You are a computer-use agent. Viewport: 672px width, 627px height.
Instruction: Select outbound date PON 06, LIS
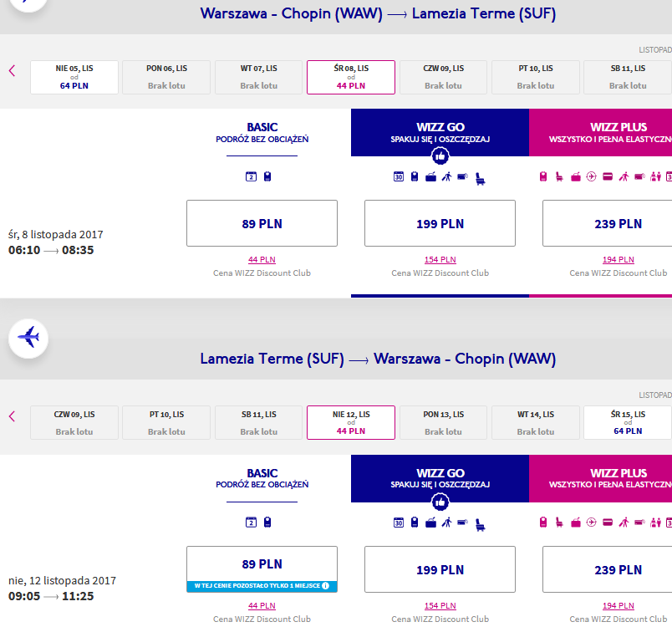166,77
